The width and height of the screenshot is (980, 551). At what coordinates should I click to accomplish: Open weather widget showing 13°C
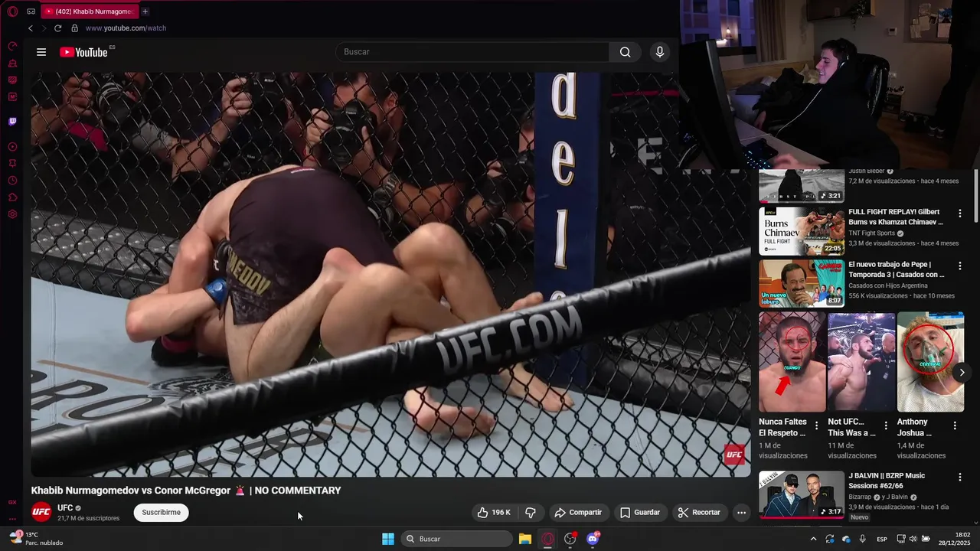[x=37, y=539]
